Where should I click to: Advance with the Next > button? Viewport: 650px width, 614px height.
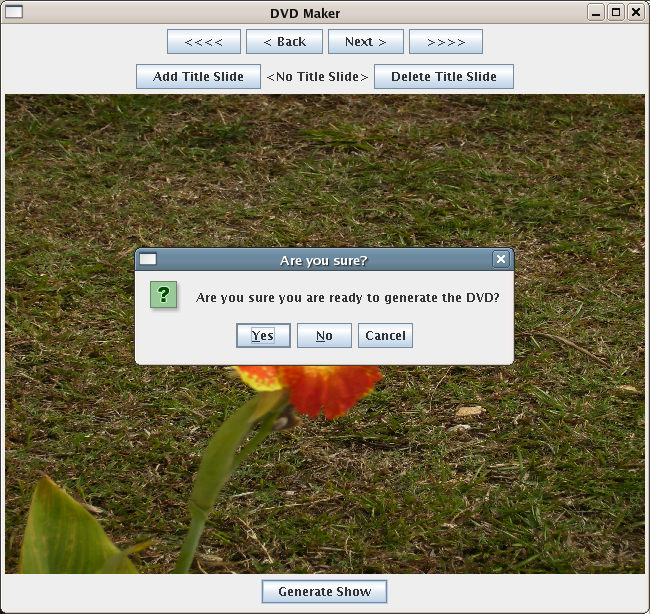366,41
